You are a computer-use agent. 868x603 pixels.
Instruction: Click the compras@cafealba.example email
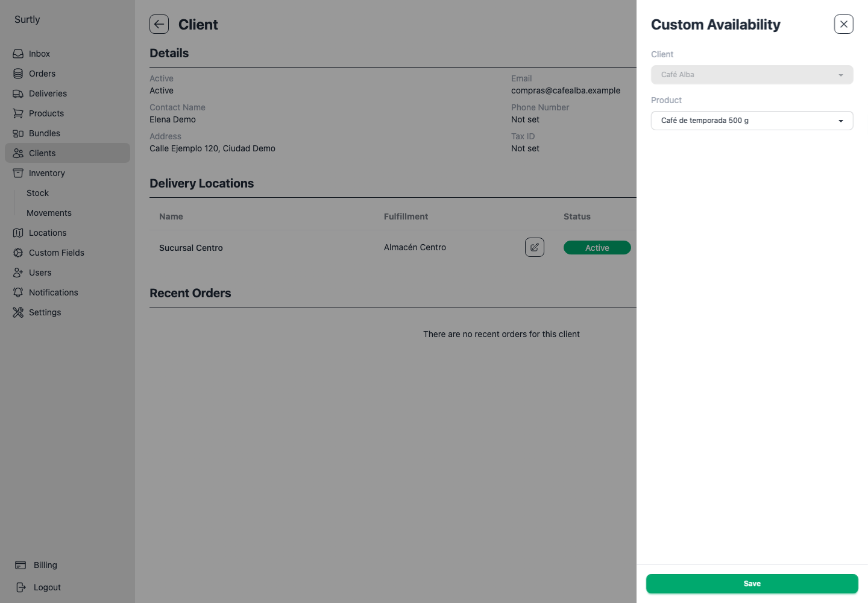[x=565, y=90]
